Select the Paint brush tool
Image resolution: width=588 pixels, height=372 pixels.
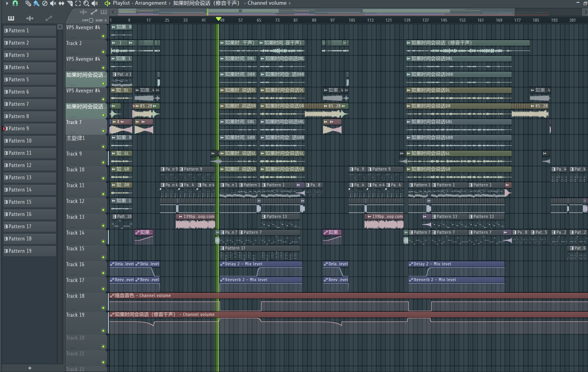(x=36, y=3)
